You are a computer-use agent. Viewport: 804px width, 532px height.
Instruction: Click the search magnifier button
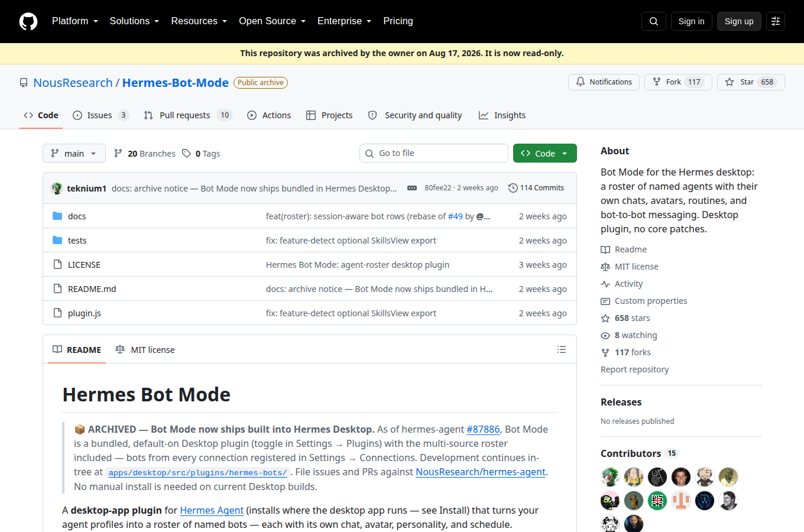[654, 21]
